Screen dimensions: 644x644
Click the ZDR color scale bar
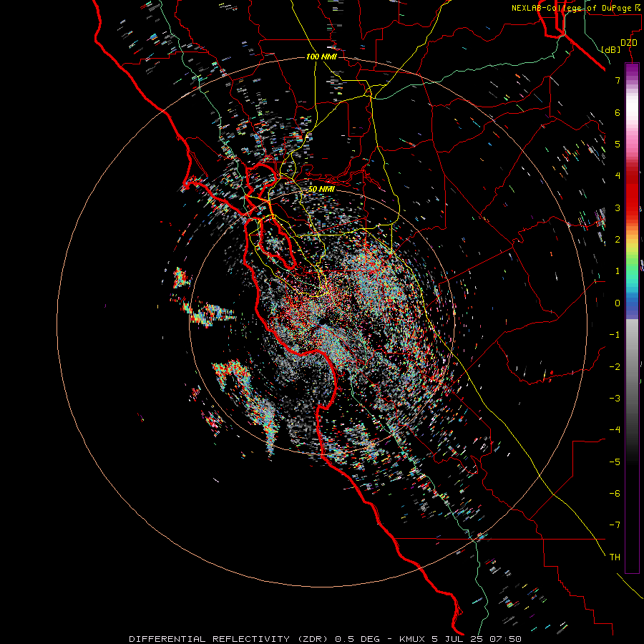(632, 318)
